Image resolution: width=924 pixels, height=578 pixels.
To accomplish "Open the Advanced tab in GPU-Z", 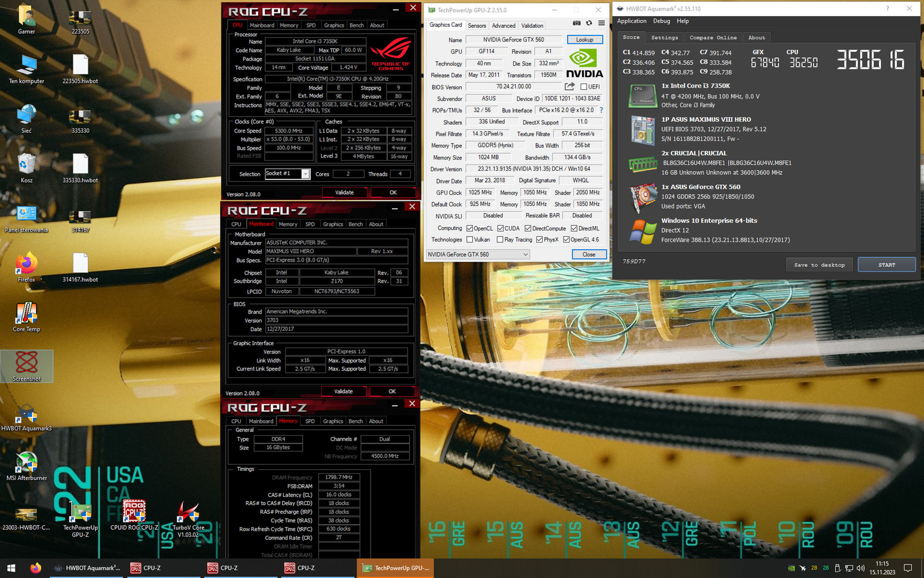I will click(x=504, y=26).
